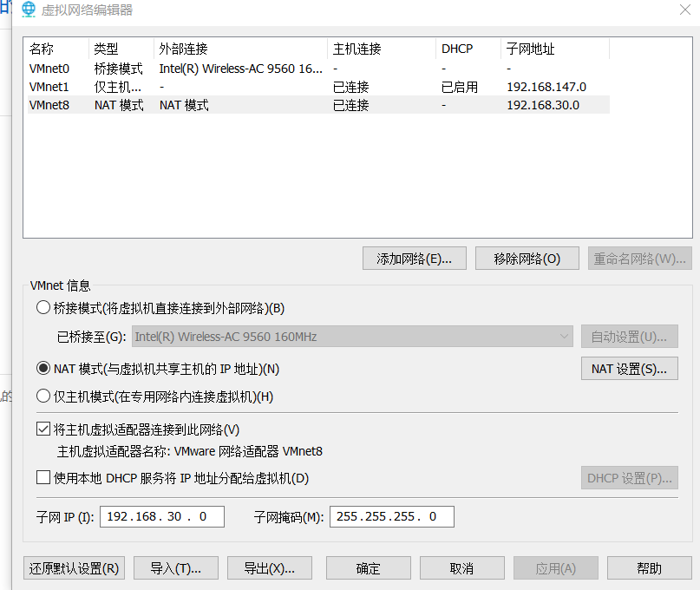Click 还原默认设置(R) button
Viewport: 700px width, 590px height.
pos(74,568)
